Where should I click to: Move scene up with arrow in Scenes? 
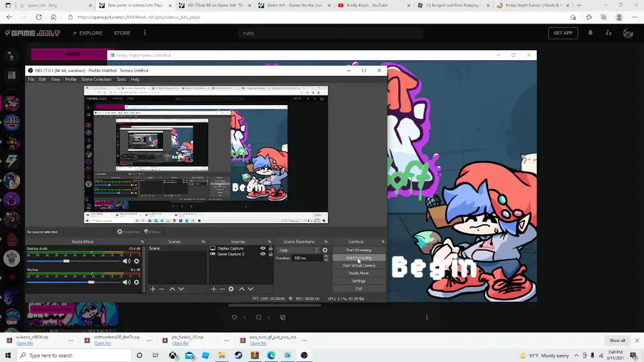(172, 289)
